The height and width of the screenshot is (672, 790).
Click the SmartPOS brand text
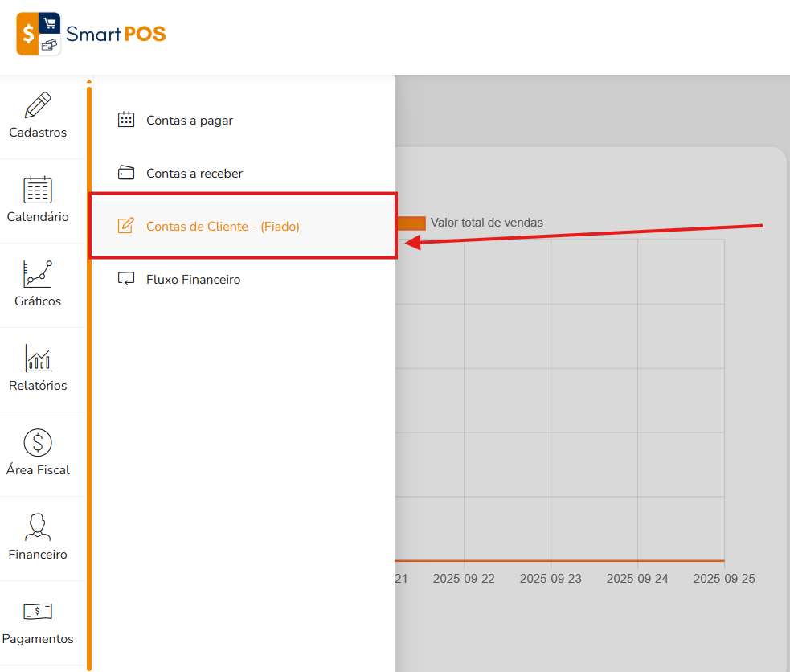116,35
